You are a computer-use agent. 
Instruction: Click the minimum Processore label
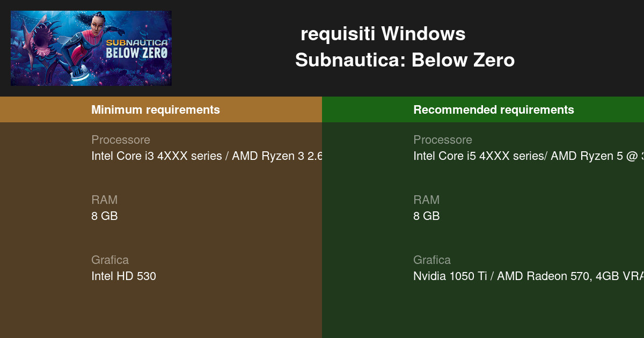pyautogui.click(x=120, y=139)
